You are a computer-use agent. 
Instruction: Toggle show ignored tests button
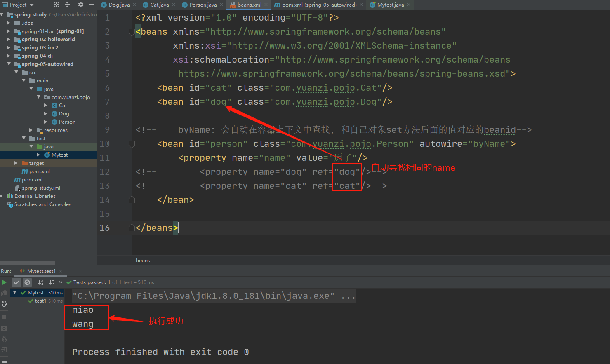27,282
